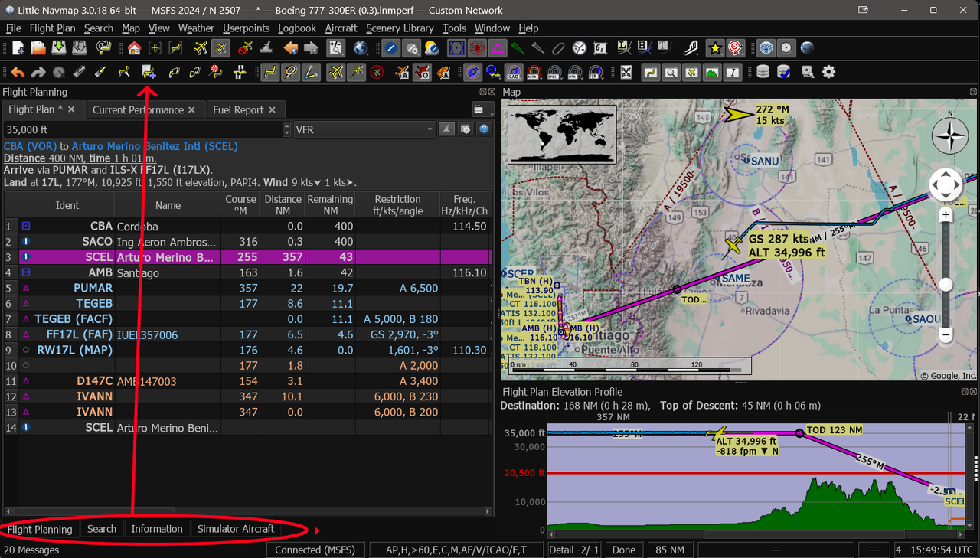This screenshot has height=558, width=980.
Task: Open the Userpoints menu
Action: (247, 28)
